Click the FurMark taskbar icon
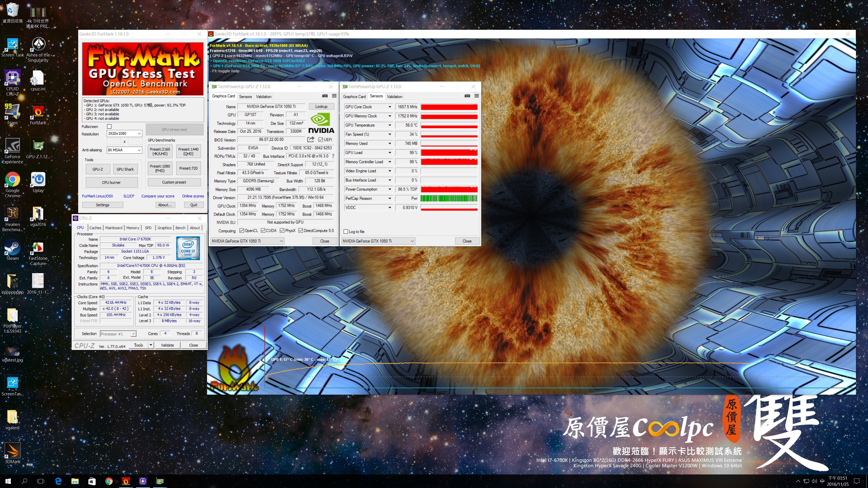The image size is (868, 488). 126,481
